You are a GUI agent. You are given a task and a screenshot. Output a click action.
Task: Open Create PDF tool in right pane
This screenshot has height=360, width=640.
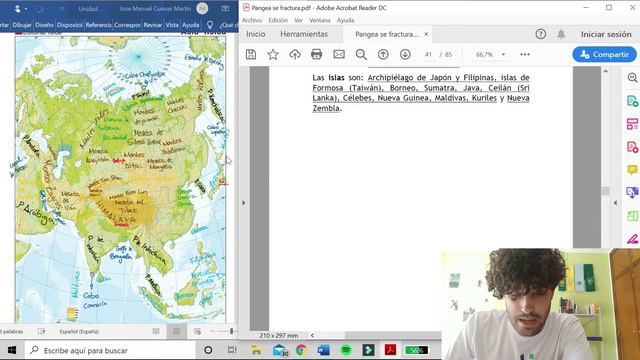(x=632, y=147)
